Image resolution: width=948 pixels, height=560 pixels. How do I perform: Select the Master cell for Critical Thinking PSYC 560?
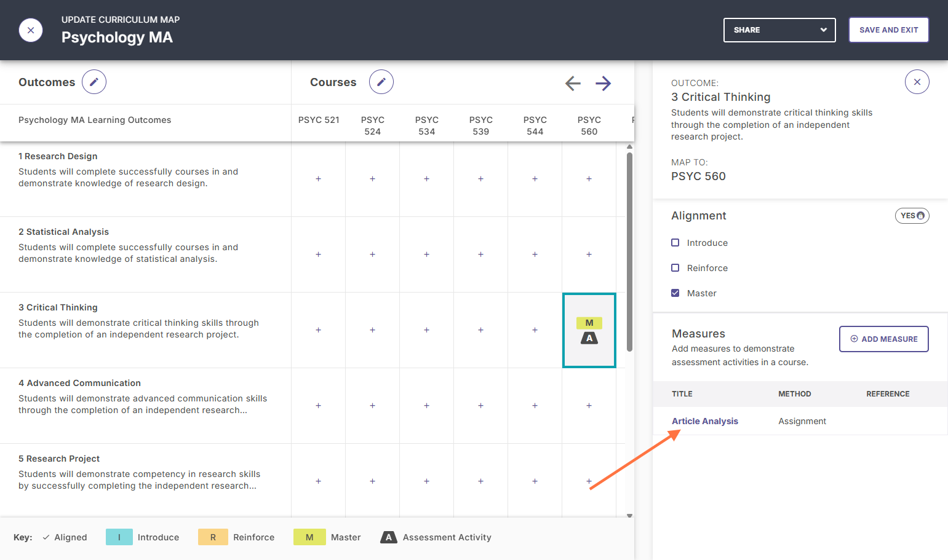[x=589, y=330]
